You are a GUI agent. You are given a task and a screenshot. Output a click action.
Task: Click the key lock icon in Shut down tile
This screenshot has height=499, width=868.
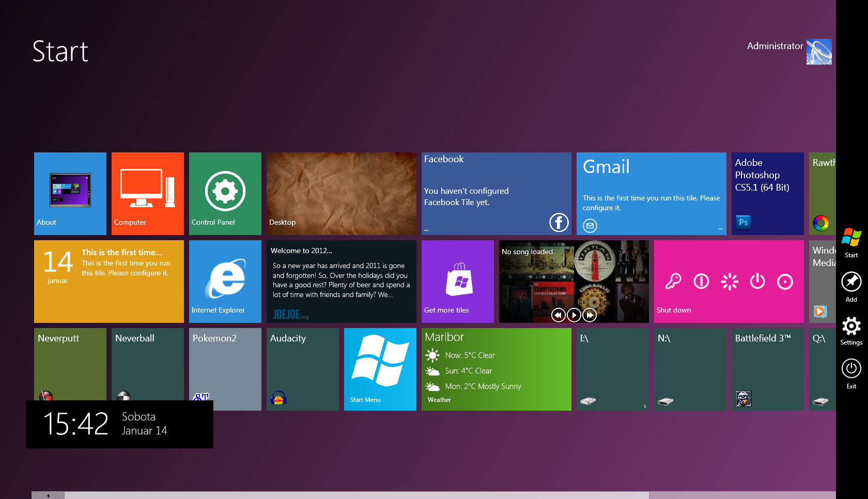673,282
